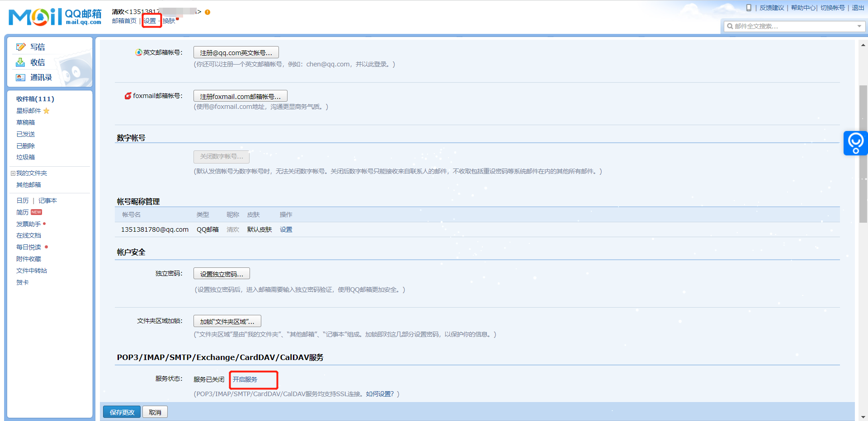This screenshot has height=421, width=868.
Task: Click 通讯录 contacts label
Action: click(x=41, y=78)
